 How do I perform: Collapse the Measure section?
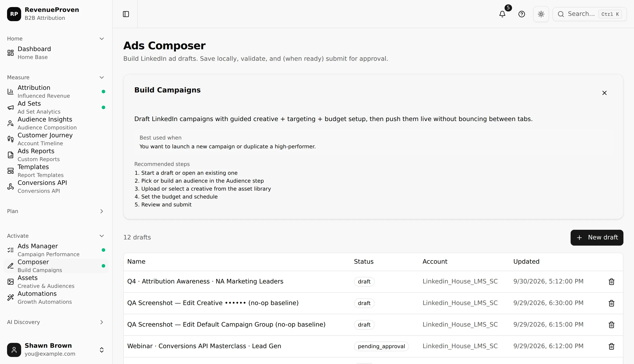coord(101,77)
